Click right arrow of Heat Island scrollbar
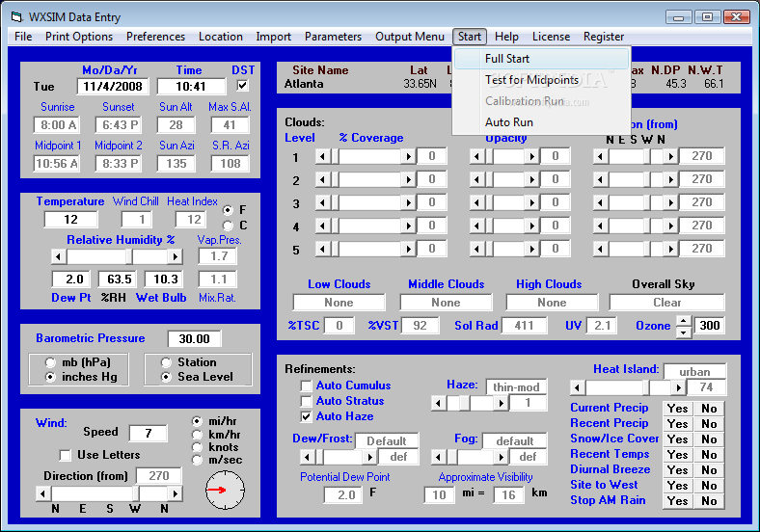Image resolution: width=760 pixels, height=532 pixels. (x=679, y=387)
